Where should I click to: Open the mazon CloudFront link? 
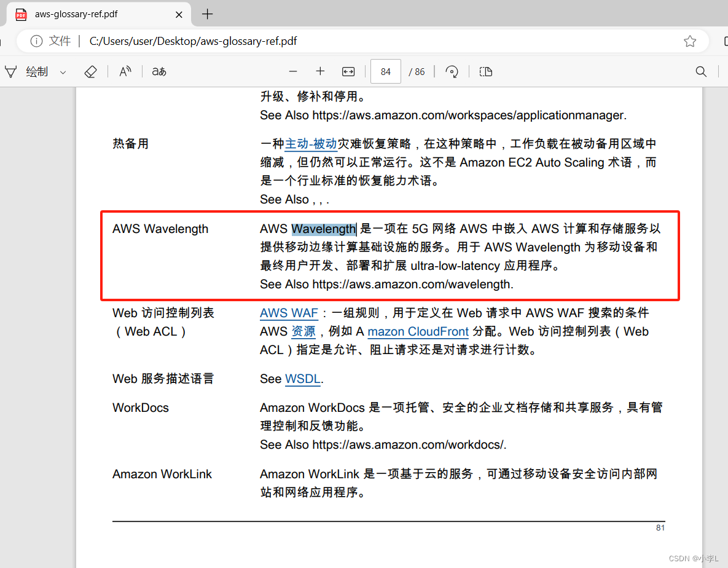click(x=418, y=331)
